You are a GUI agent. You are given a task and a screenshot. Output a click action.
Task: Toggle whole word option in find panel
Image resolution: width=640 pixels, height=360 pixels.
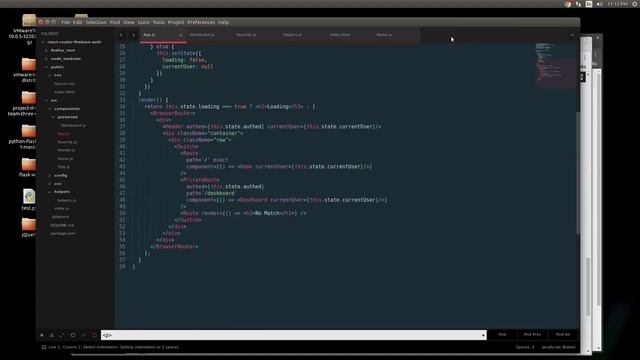coord(62,335)
